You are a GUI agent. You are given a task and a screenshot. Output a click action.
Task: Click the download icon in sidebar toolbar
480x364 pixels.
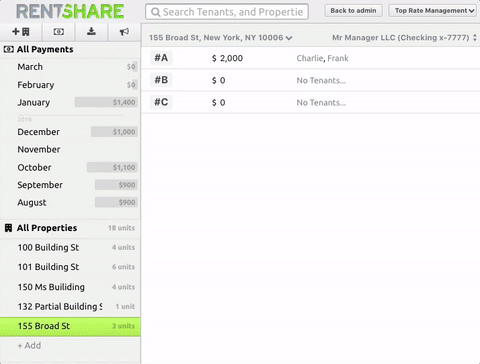[x=91, y=31]
